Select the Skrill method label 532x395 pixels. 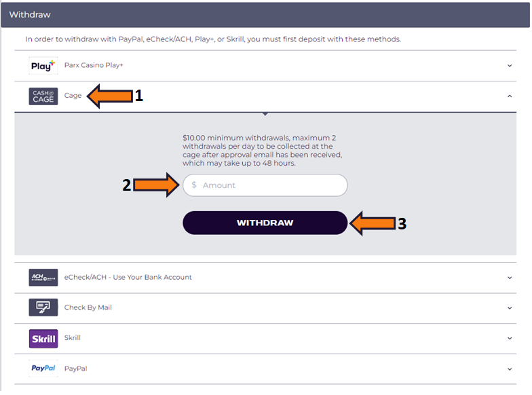click(73, 338)
